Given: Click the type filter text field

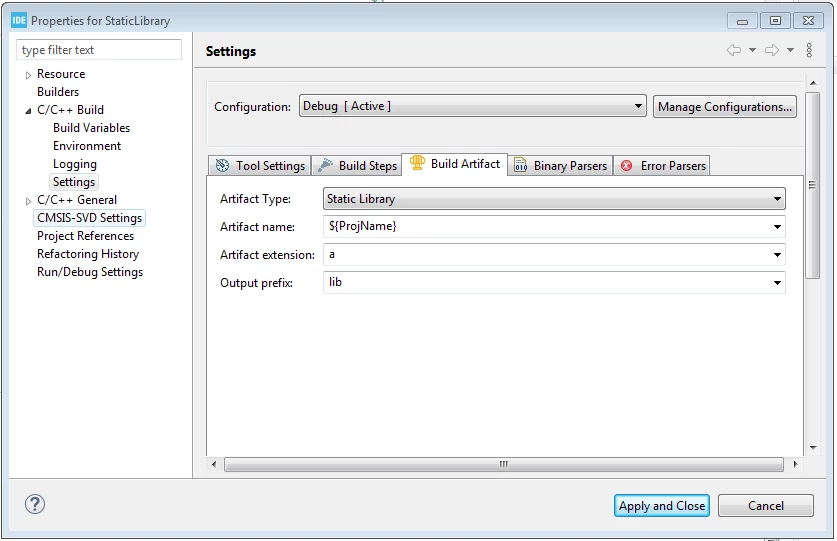Looking at the screenshot, I should click(x=99, y=50).
